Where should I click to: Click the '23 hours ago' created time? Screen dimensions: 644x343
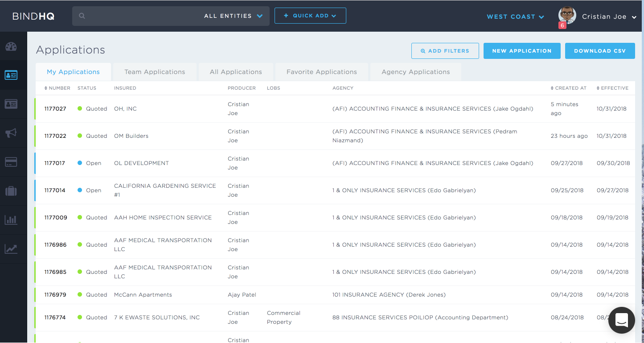click(569, 136)
